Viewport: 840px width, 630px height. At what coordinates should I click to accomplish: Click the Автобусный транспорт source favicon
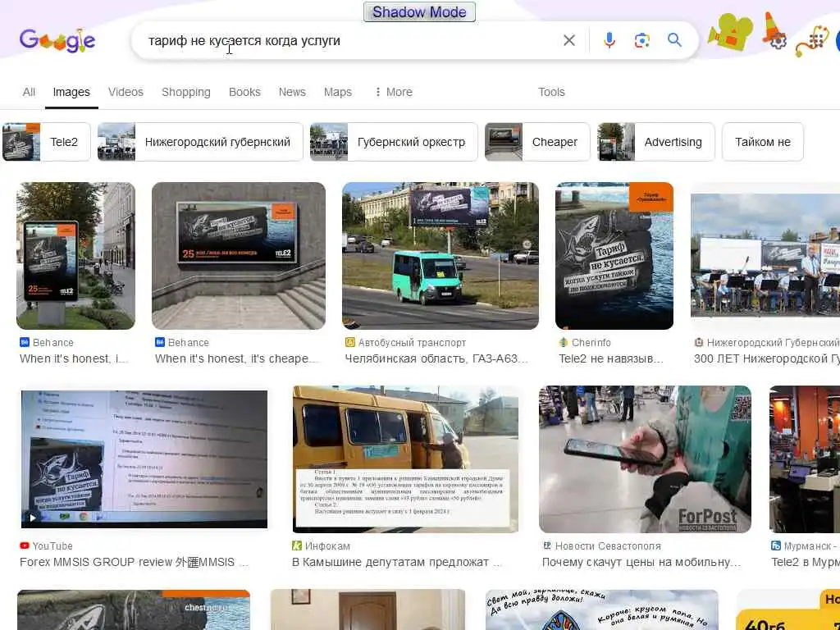click(x=349, y=342)
